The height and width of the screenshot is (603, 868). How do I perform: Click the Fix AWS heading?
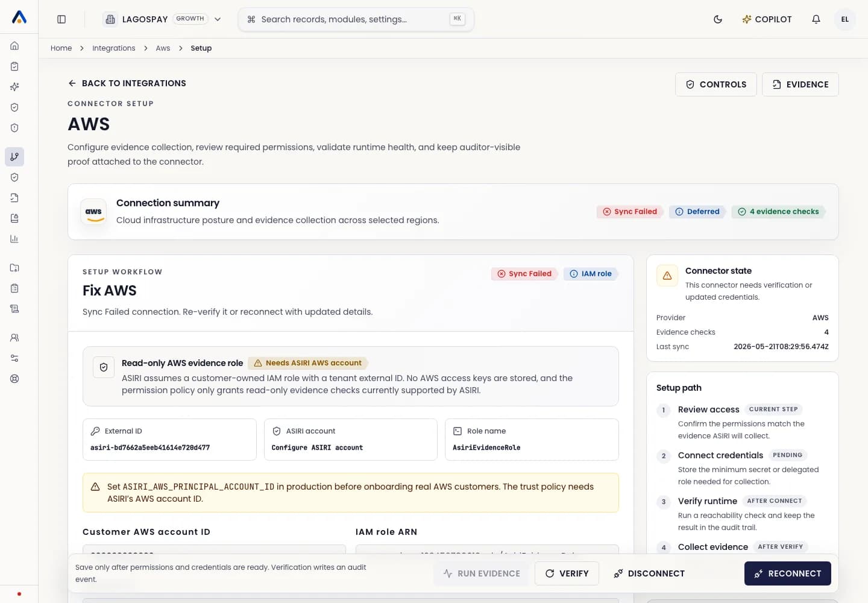(110, 291)
